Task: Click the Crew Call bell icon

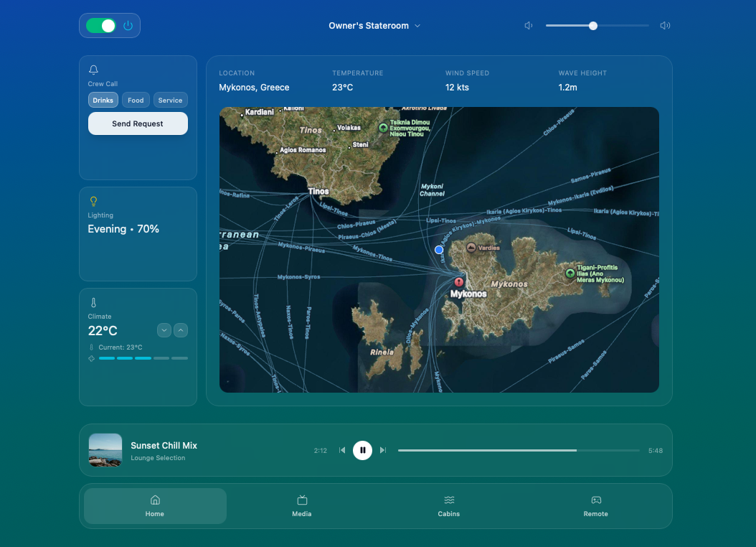Action: pos(93,70)
